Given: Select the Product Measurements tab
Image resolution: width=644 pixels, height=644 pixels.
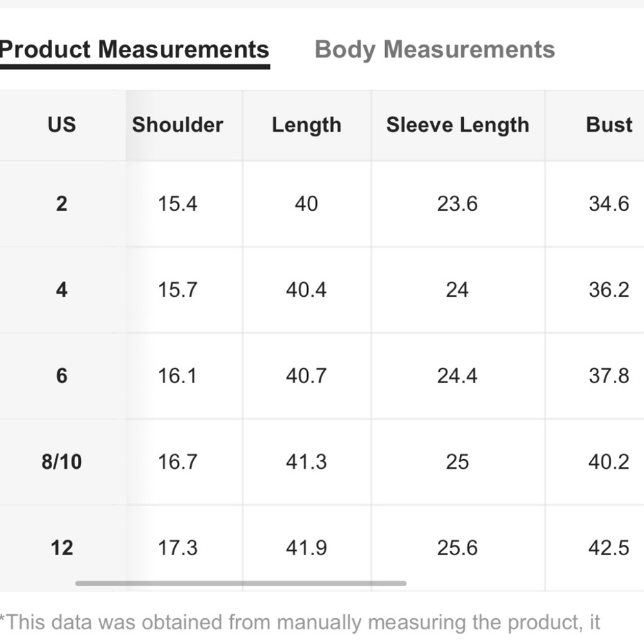Looking at the screenshot, I should coord(135,50).
